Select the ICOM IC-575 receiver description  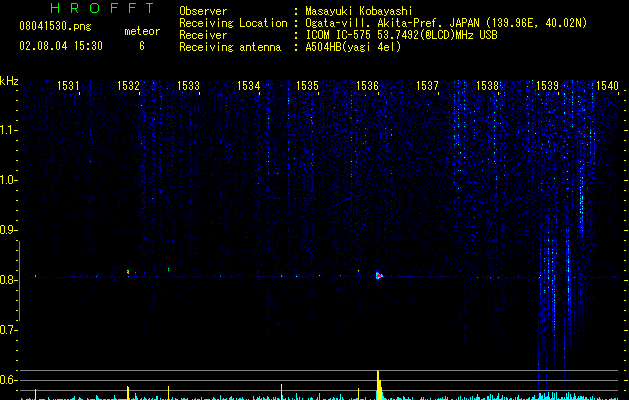point(401,35)
